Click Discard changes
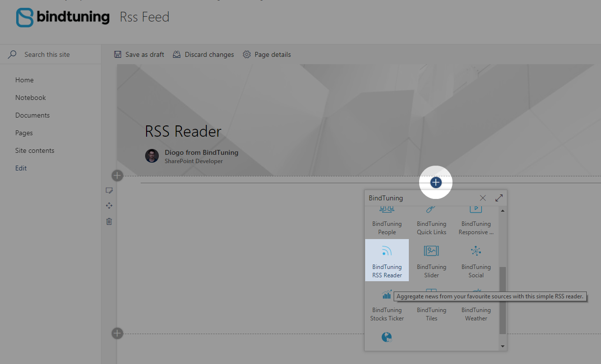 203,54
